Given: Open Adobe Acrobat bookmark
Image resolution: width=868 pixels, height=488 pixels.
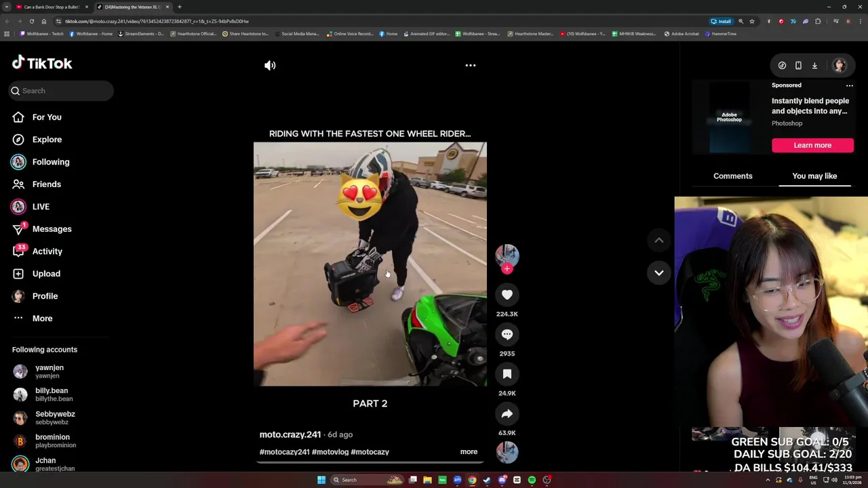Looking at the screenshot, I should point(682,34).
